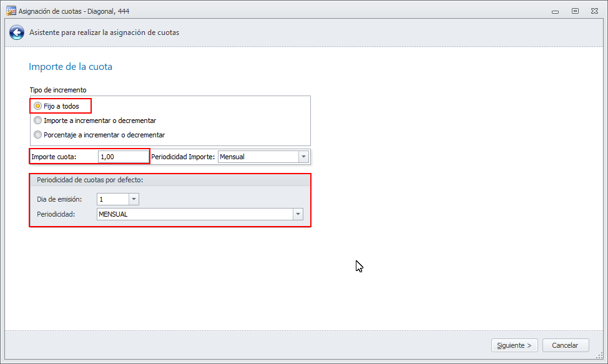Click the 'Siguiente >' button
608x364 pixels.
(x=514, y=345)
